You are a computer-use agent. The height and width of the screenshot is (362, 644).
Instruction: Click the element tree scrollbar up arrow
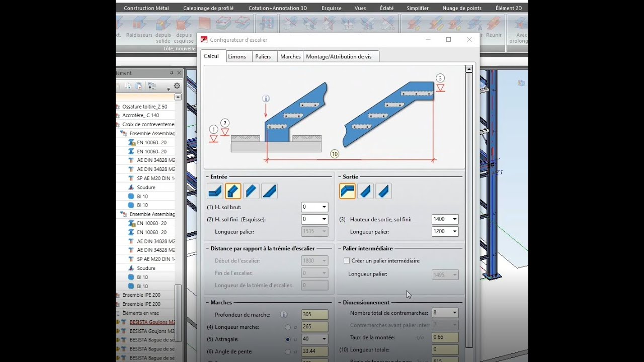(x=178, y=97)
